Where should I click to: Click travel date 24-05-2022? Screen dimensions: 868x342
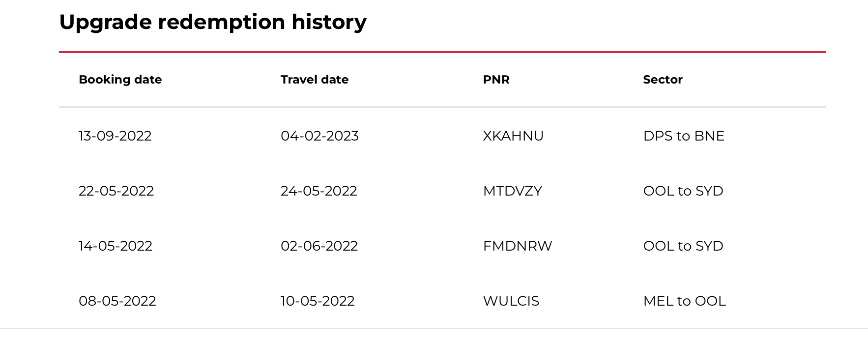pyautogui.click(x=319, y=191)
